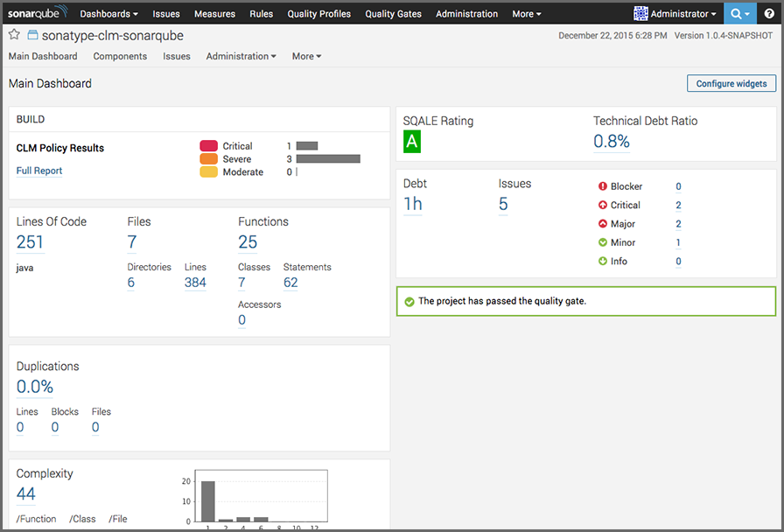Image resolution: width=784 pixels, height=532 pixels.
Task: Click the Debt 1h value
Action: coord(412,204)
